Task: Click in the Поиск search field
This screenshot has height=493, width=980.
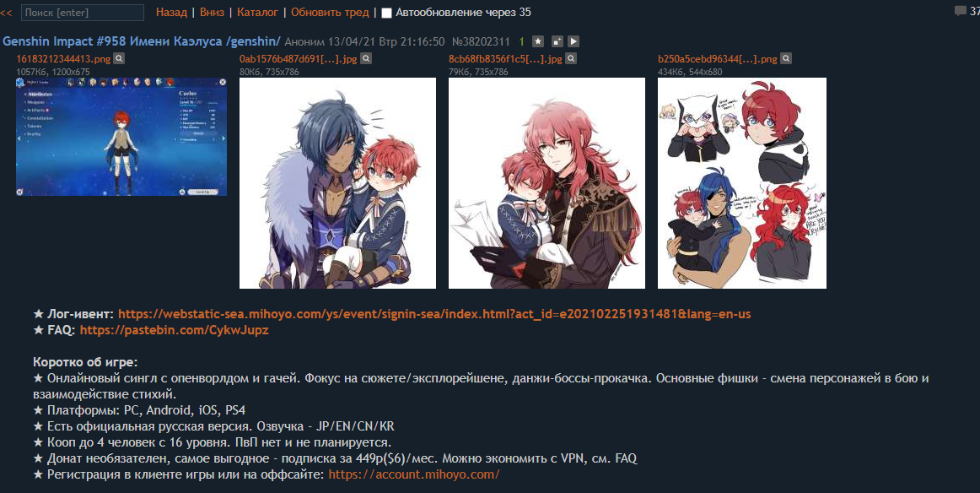Action: pyautogui.click(x=83, y=13)
